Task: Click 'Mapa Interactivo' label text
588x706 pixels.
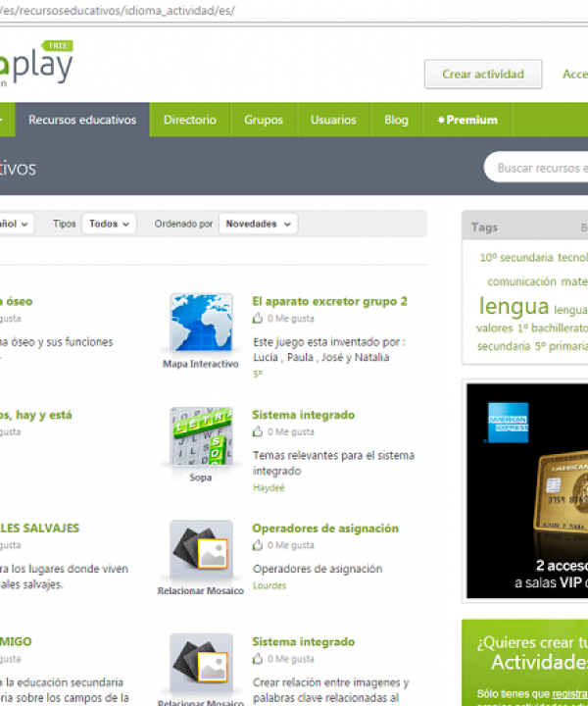Action: coord(201,364)
